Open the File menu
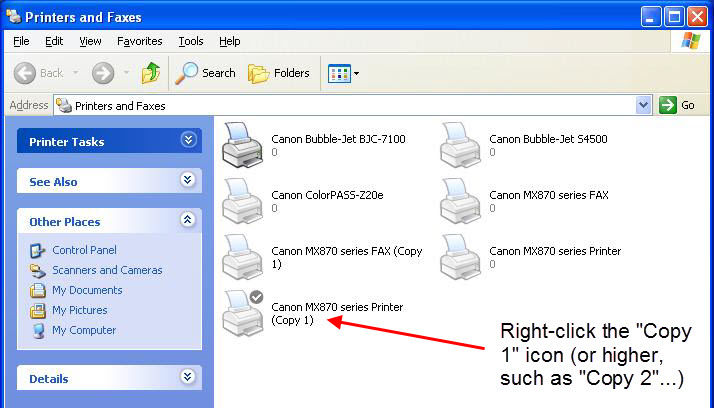This screenshot has width=714, height=408. pos(21,41)
